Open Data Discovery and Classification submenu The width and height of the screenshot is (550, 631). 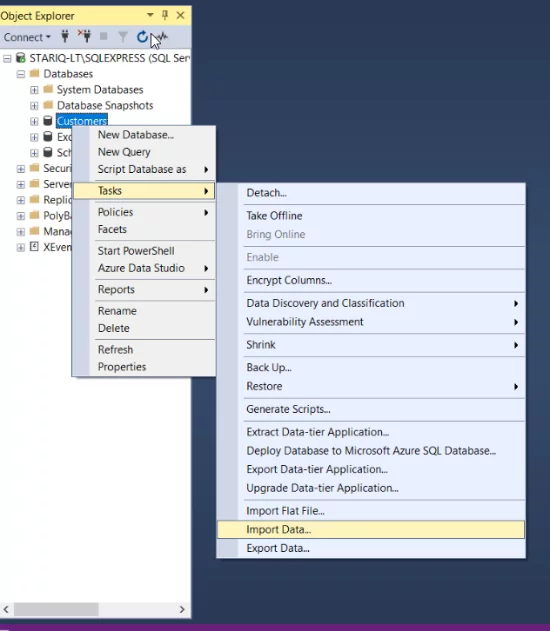tap(371, 303)
